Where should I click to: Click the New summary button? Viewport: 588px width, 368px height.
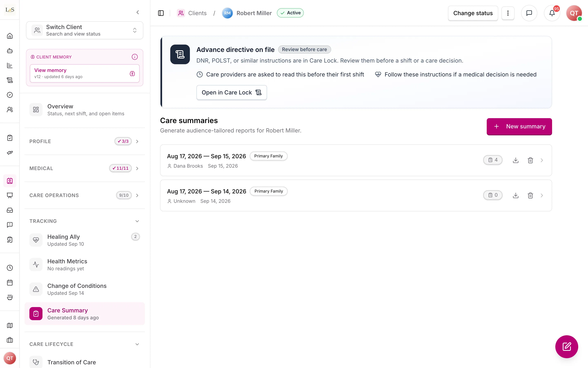point(519,127)
